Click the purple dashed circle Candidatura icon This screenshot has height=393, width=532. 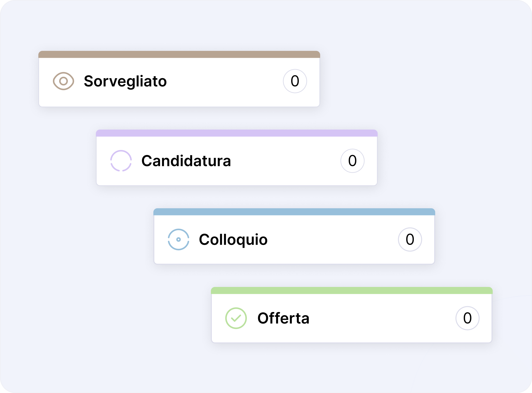[x=121, y=161]
